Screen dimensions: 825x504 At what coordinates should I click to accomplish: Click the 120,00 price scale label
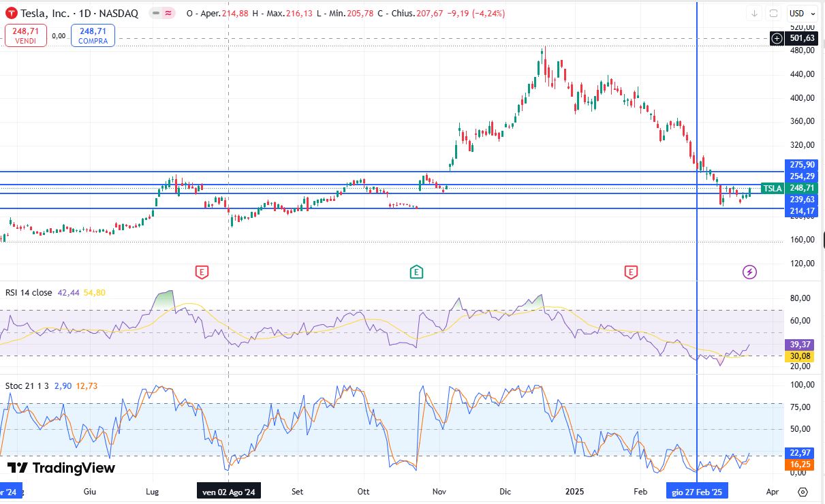803,264
